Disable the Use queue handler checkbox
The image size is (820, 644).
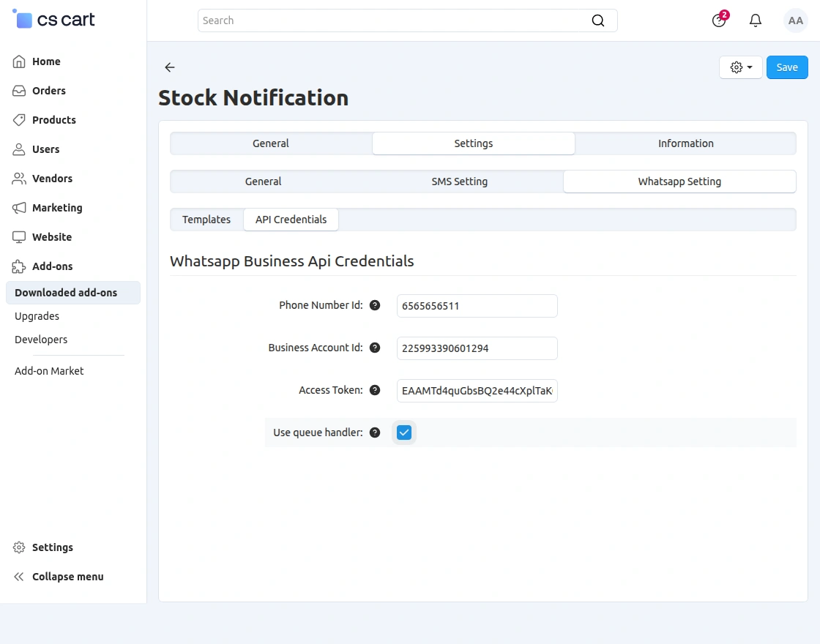(403, 433)
